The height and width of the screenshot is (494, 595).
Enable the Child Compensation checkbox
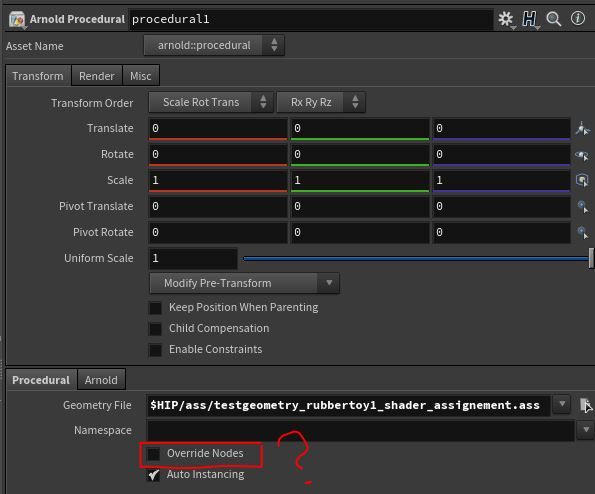pyautogui.click(x=155, y=329)
